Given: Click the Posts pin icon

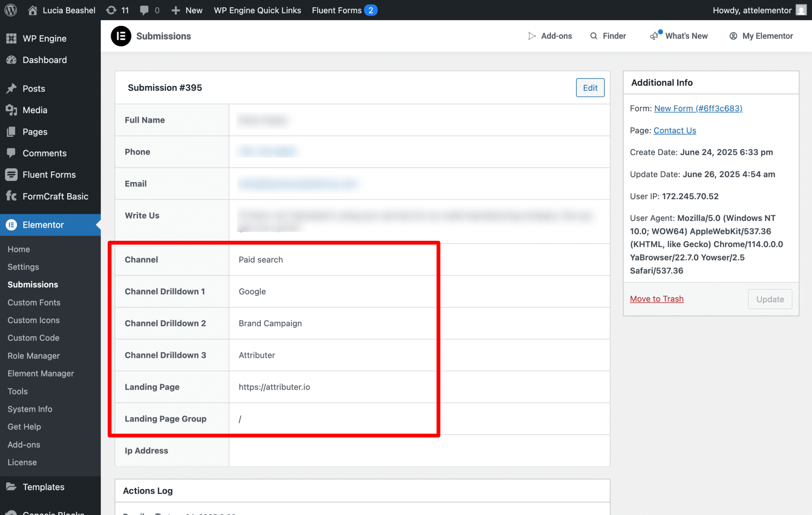Looking at the screenshot, I should point(11,88).
